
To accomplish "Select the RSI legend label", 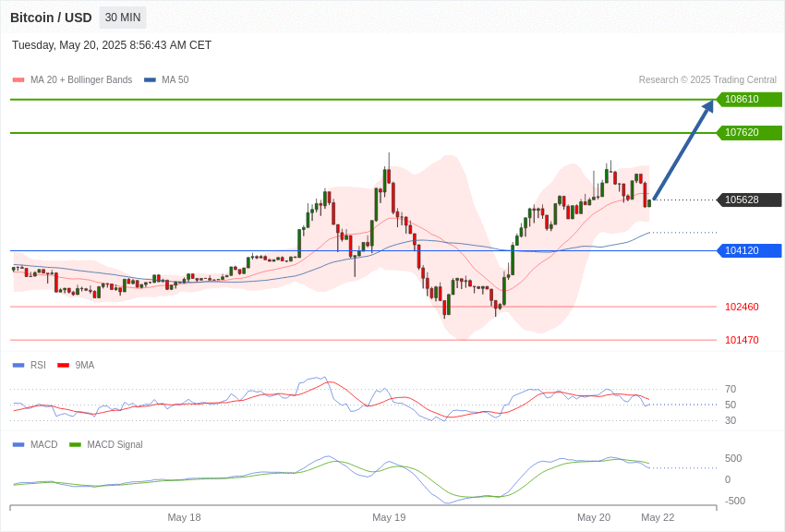I will click(38, 366).
